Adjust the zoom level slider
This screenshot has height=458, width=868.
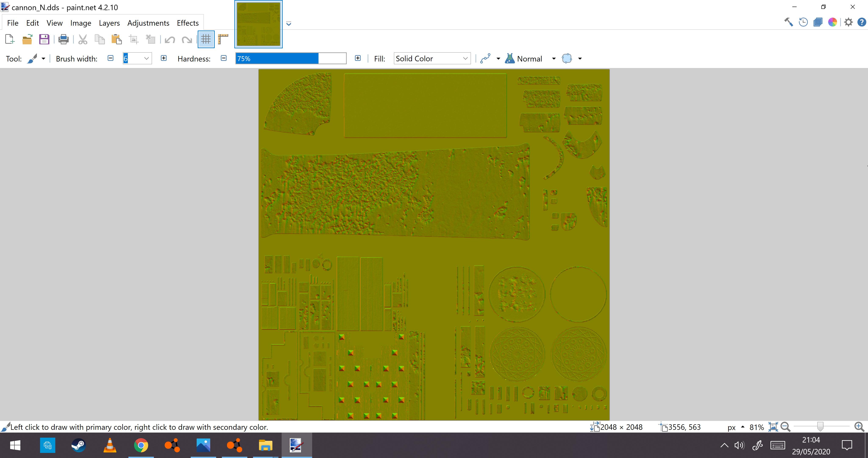point(822,427)
